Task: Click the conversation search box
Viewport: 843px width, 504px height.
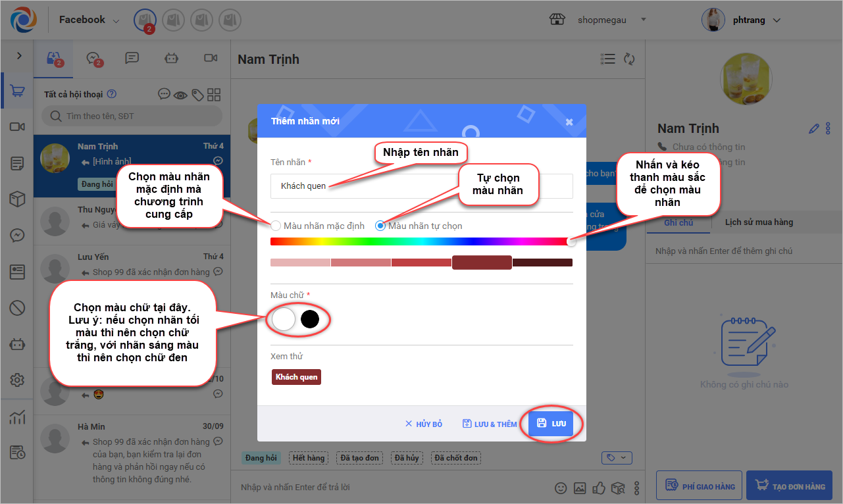Action: click(x=132, y=116)
